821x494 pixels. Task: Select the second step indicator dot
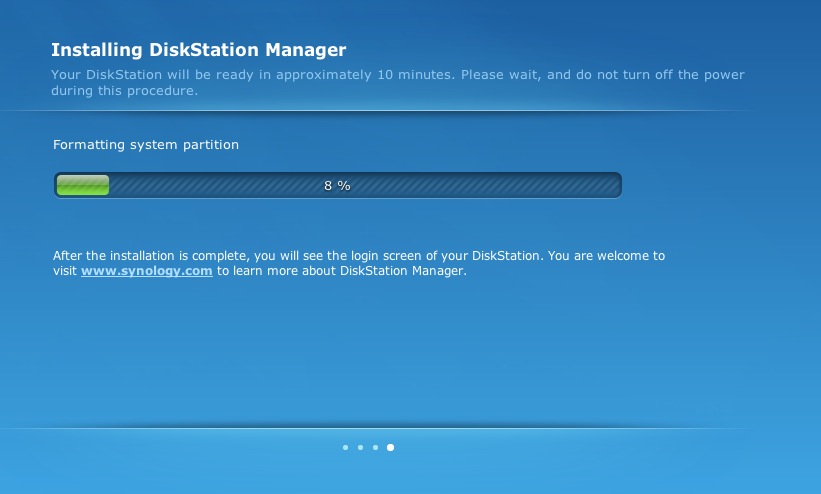pos(360,447)
